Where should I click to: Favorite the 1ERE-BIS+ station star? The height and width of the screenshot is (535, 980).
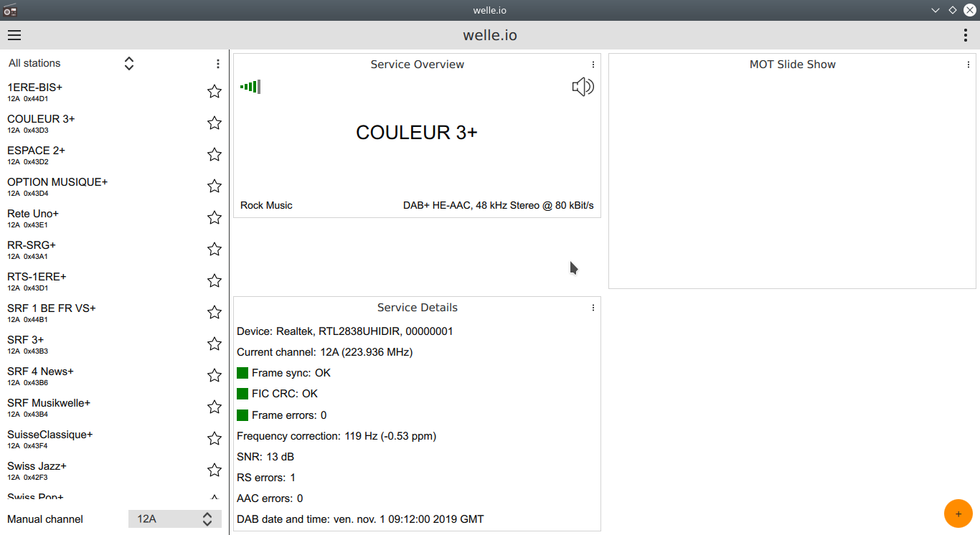215,91
